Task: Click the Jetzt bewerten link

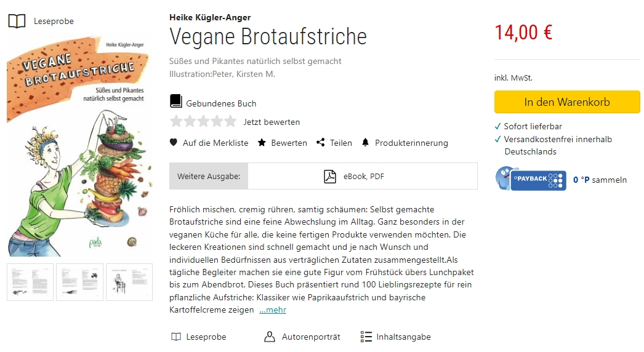Action: [272, 122]
